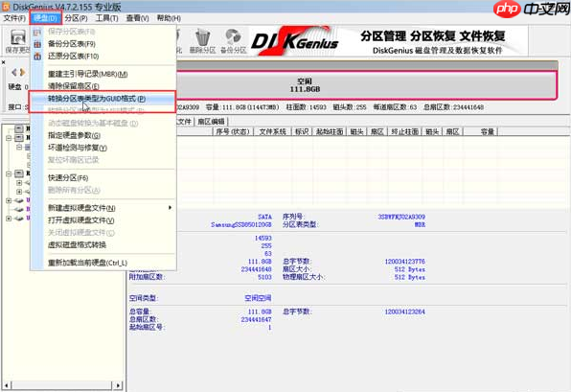Click the tree pane right scroll arrow
The image size is (571, 392).
(118, 385)
